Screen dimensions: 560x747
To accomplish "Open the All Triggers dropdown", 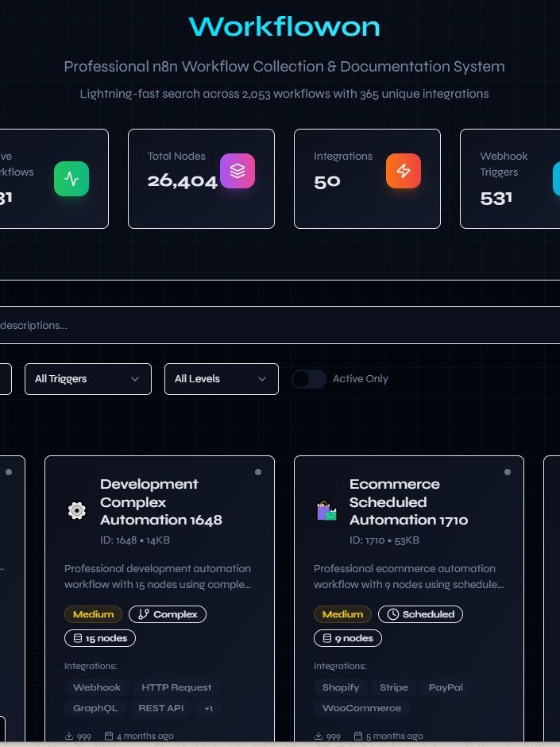I will (88, 379).
